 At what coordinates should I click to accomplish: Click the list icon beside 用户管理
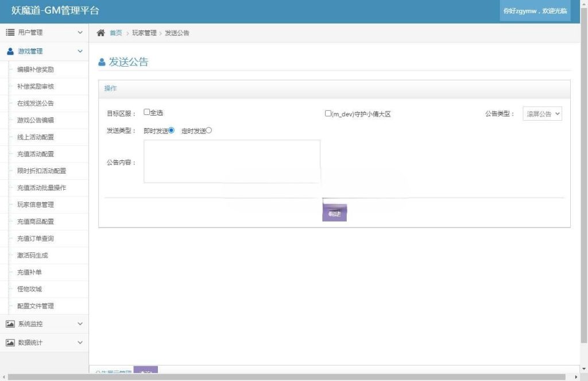10,32
